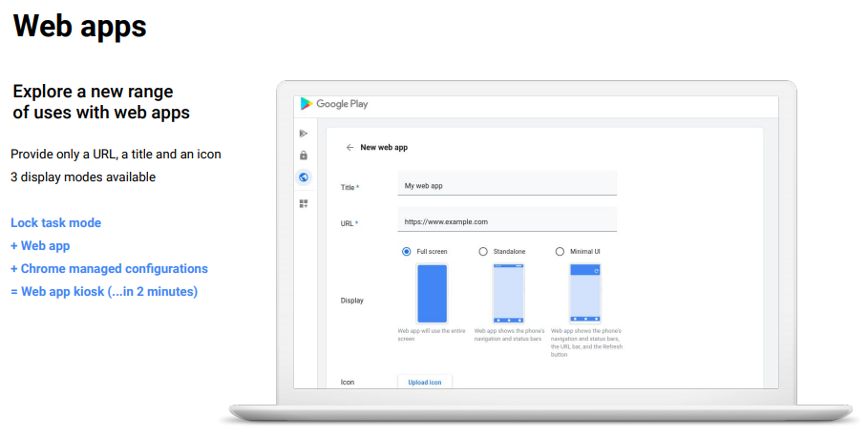Click the Minimal UI phone preview
Image resolution: width=868 pixels, height=437 pixels.
[584, 294]
